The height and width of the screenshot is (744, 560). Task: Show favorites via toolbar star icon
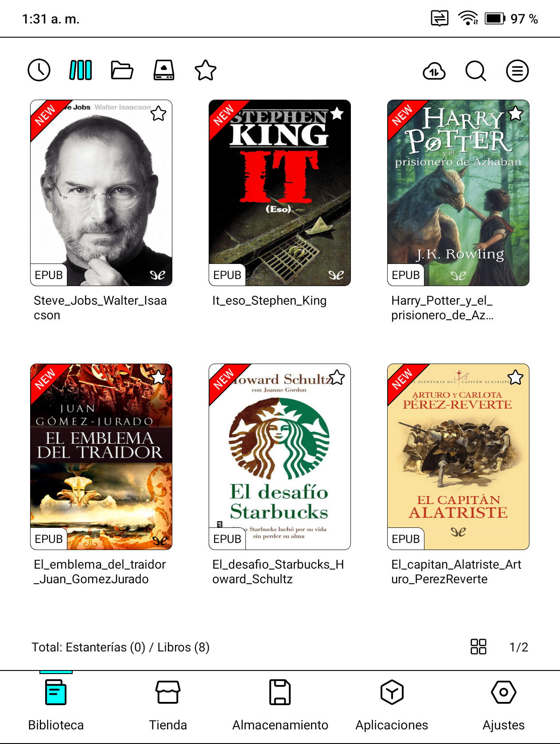click(206, 70)
